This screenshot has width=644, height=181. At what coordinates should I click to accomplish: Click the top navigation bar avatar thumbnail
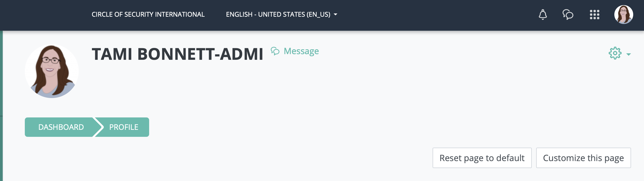624,15
